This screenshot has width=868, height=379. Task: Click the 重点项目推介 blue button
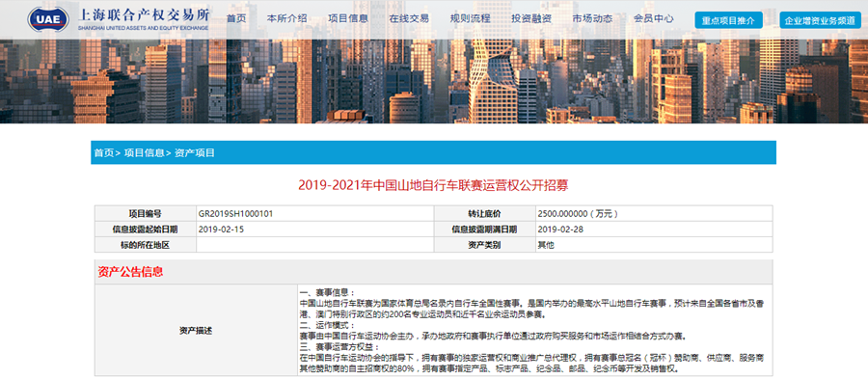pyautogui.click(x=728, y=20)
